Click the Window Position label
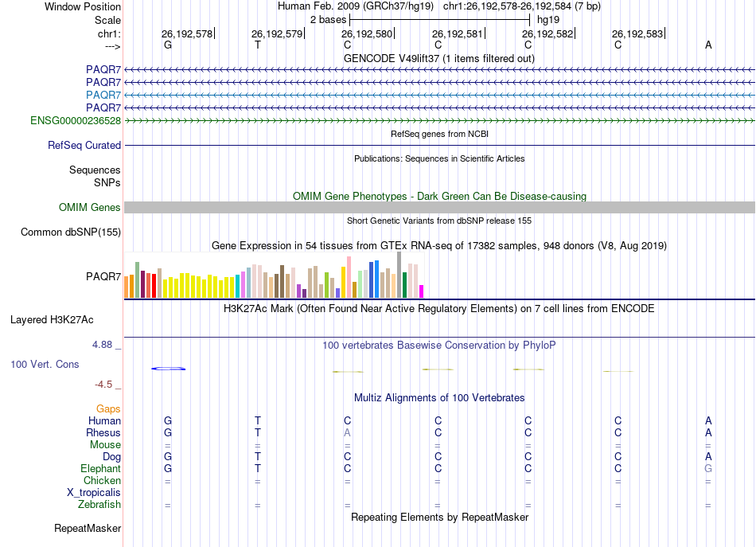The width and height of the screenshot is (756, 547). [x=83, y=6]
